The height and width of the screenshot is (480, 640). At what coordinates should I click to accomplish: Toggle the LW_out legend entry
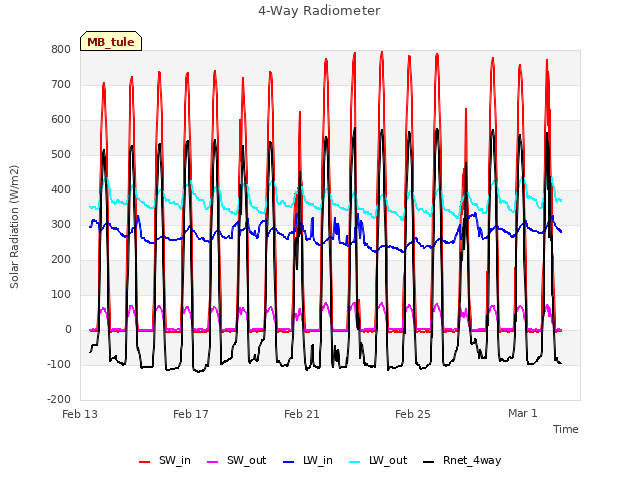pyautogui.click(x=378, y=461)
